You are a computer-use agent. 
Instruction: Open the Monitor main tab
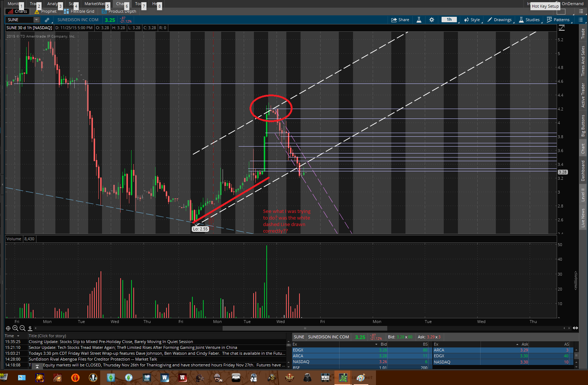coord(13,4)
